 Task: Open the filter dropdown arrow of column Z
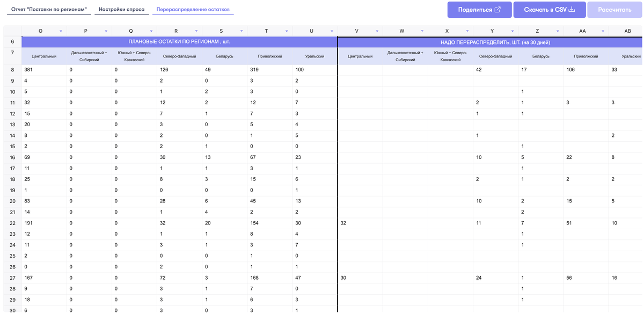(557, 32)
